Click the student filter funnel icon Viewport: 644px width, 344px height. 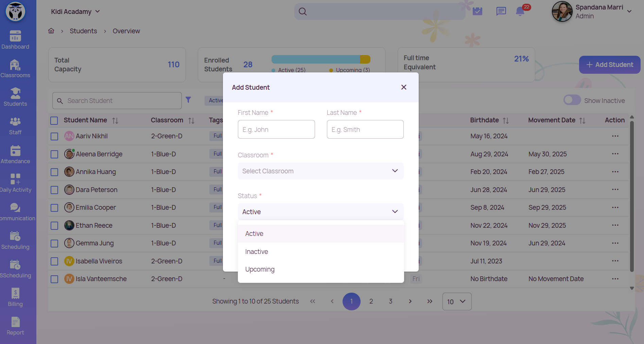click(x=188, y=100)
